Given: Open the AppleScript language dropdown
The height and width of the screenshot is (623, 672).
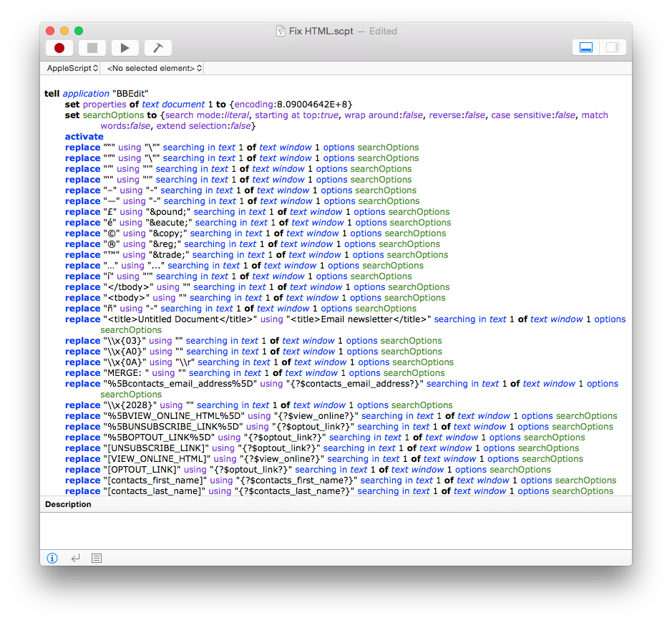Looking at the screenshot, I should point(74,68).
